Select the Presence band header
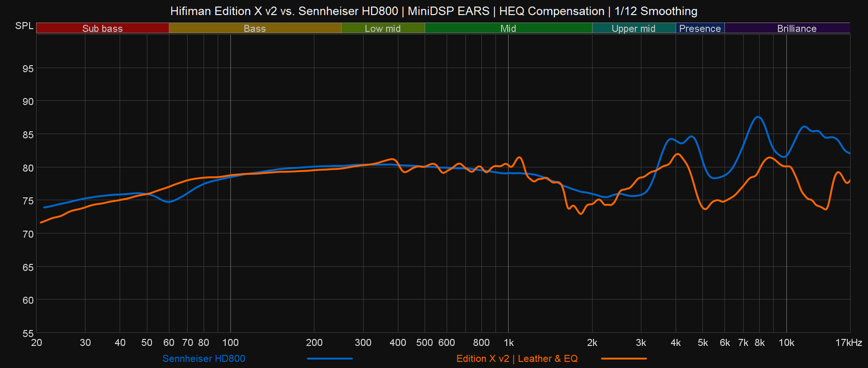The image size is (868, 368). point(700,28)
